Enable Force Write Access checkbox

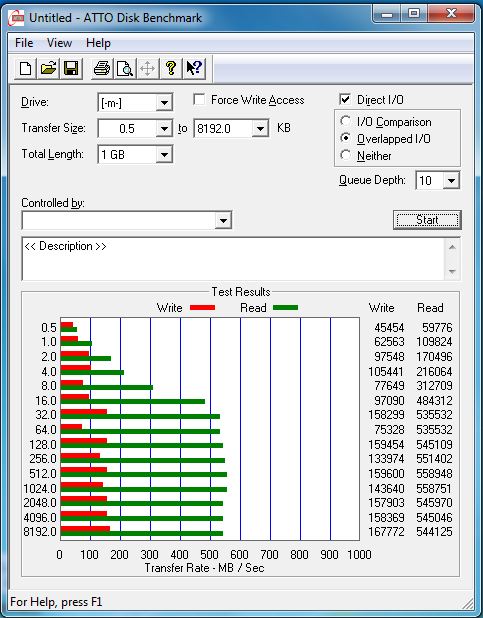click(x=199, y=99)
